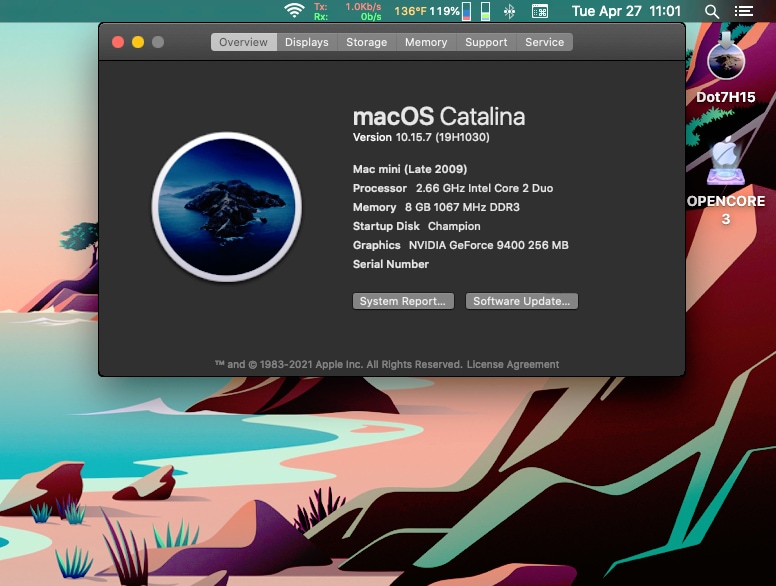Open the Bluetooth menu bar icon
The image size is (776, 586).
[x=509, y=11]
